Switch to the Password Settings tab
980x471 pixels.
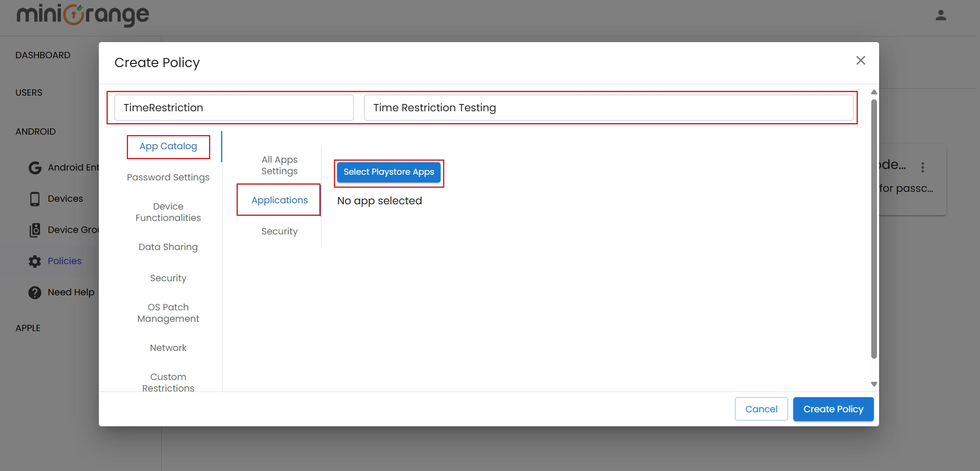click(x=168, y=177)
